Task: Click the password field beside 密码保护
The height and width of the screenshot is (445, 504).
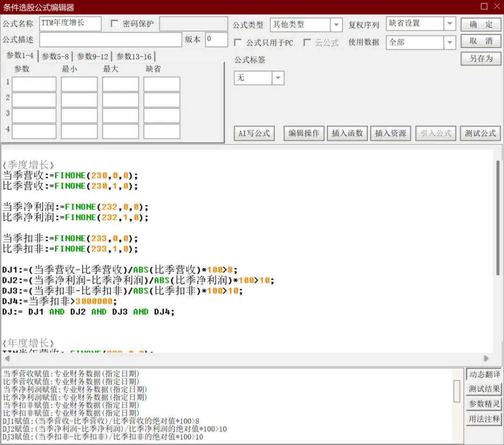Action: pyautogui.click(x=194, y=24)
